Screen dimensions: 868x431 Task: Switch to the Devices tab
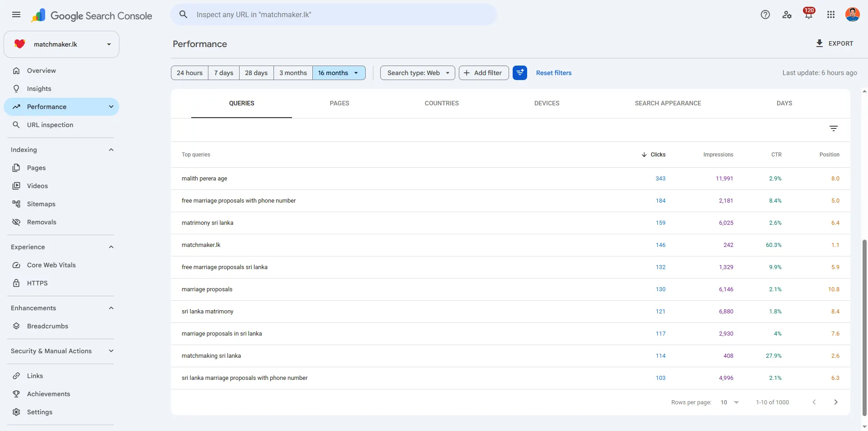click(x=547, y=103)
